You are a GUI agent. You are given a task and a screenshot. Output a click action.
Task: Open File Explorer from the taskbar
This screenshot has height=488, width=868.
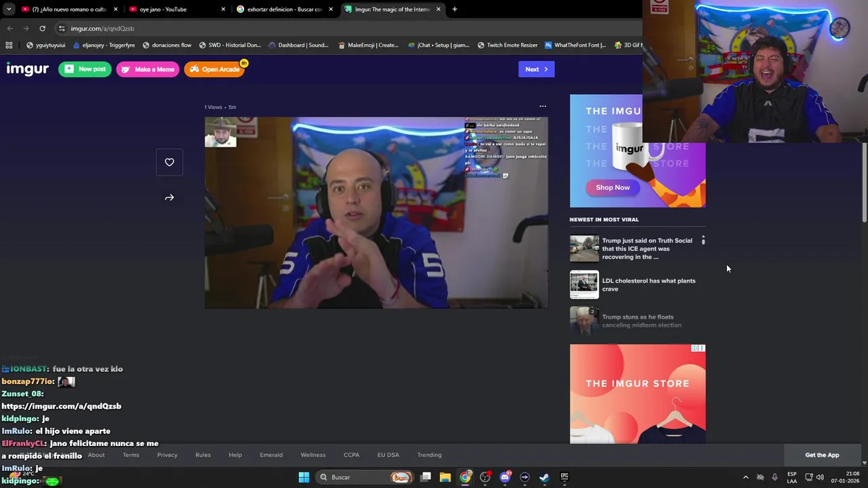(445, 477)
